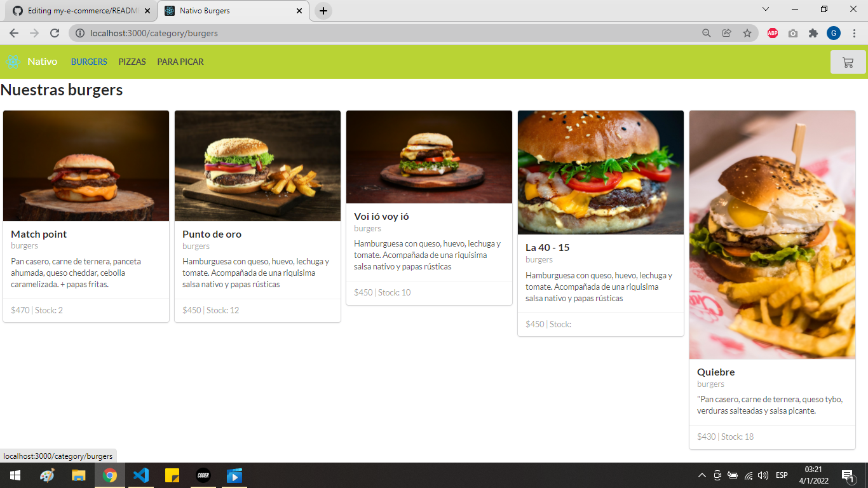The height and width of the screenshot is (488, 868).
Task: Open the screenshot camera extension
Action: (x=793, y=33)
